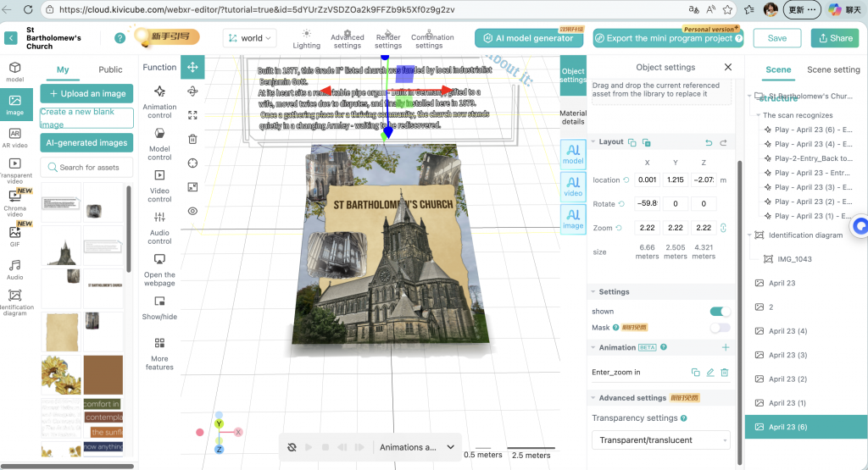This screenshot has width=868, height=470.
Task: Expand the Animations list dropdown
Action: (x=416, y=447)
